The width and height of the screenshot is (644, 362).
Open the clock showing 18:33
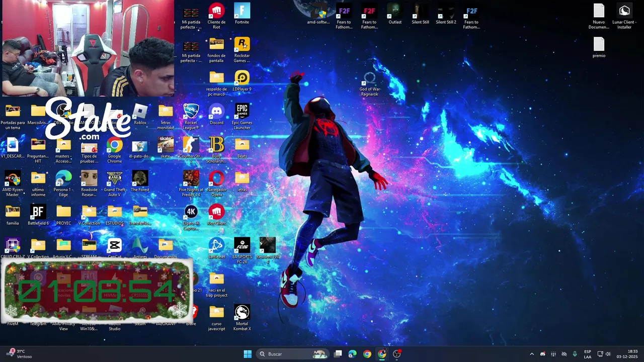pyautogui.click(x=628, y=354)
